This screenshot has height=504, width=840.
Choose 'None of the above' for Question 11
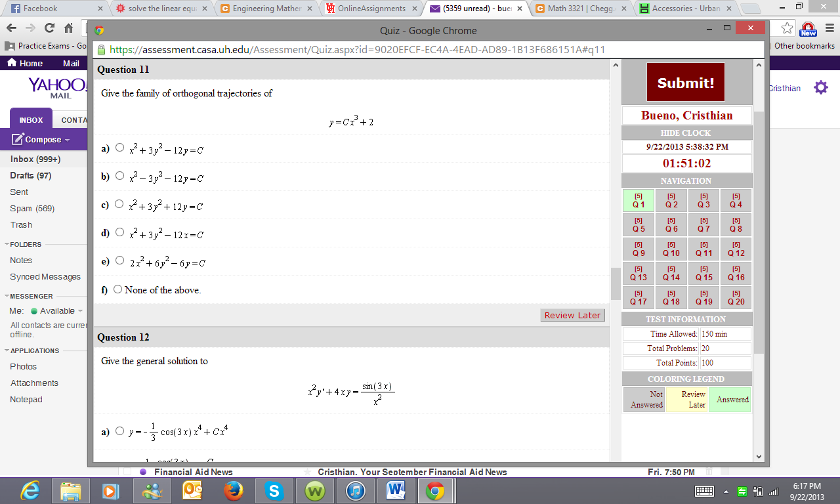pyautogui.click(x=117, y=289)
